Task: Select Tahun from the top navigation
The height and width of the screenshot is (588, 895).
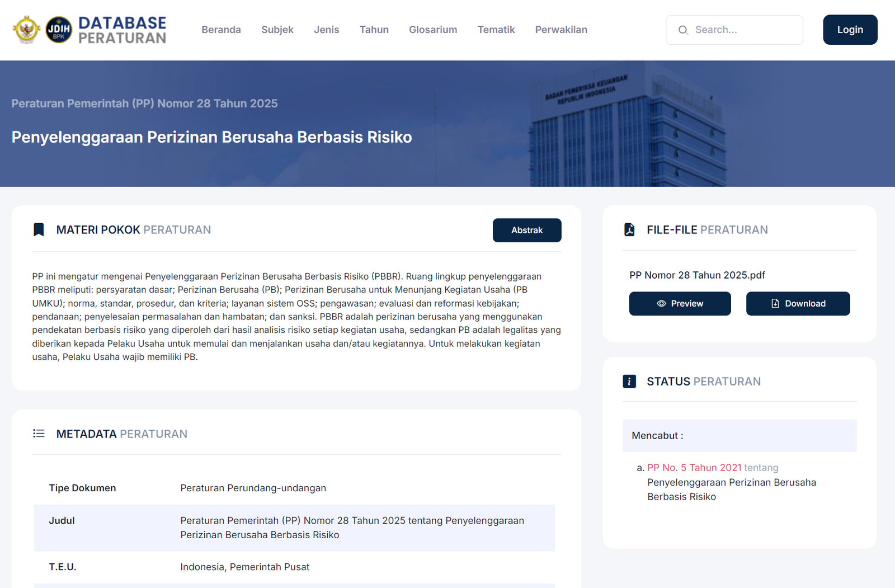Action: point(374,30)
